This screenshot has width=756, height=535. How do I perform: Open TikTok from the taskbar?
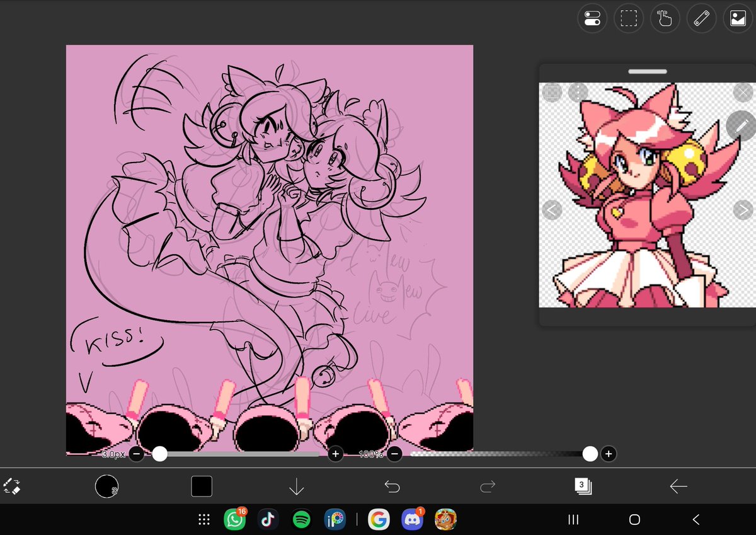268,520
